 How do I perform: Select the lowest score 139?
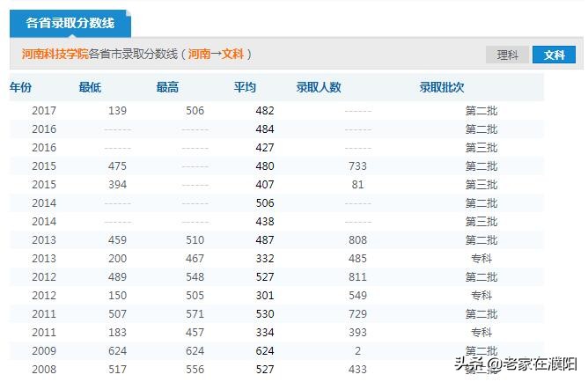point(117,111)
